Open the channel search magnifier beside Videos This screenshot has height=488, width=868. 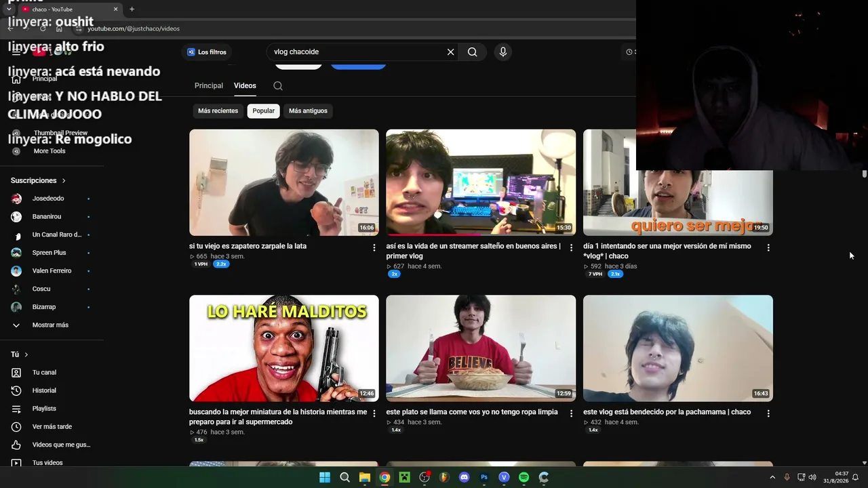[x=278, y=86]
